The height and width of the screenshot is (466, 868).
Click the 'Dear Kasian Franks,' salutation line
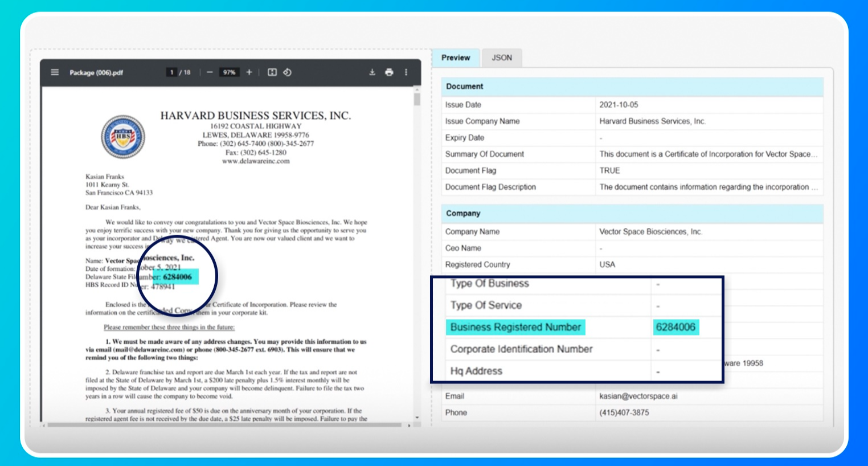point(113,207)
